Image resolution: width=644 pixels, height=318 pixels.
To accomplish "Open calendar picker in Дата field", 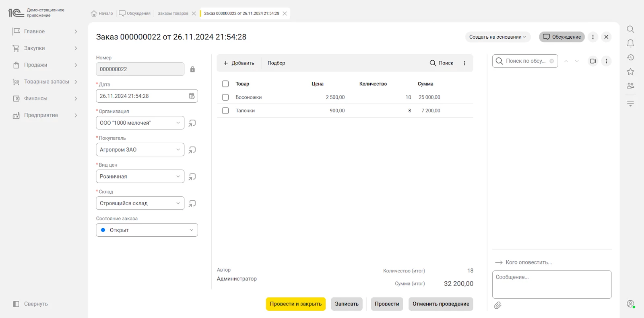I will click(192, 96).
